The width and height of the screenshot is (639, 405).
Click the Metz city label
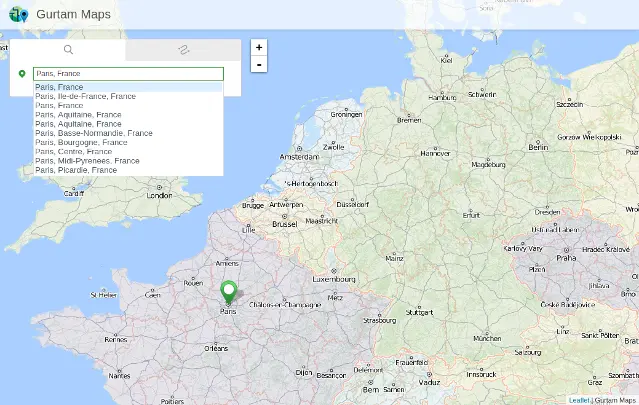pyautogui.click(x=335, y=298)
